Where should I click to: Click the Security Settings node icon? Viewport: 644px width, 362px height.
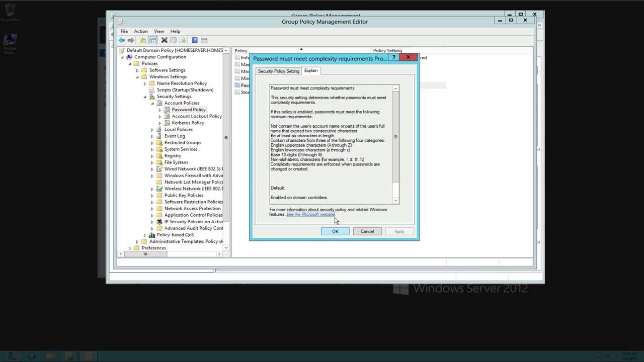(x=152, y=97)
